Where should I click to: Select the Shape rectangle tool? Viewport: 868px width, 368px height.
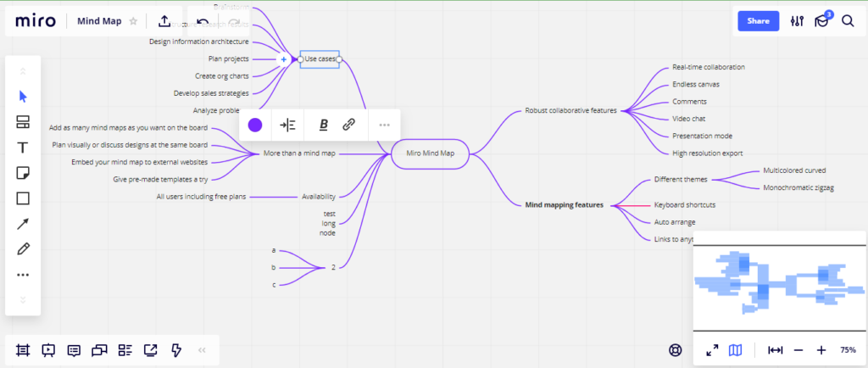23,198
